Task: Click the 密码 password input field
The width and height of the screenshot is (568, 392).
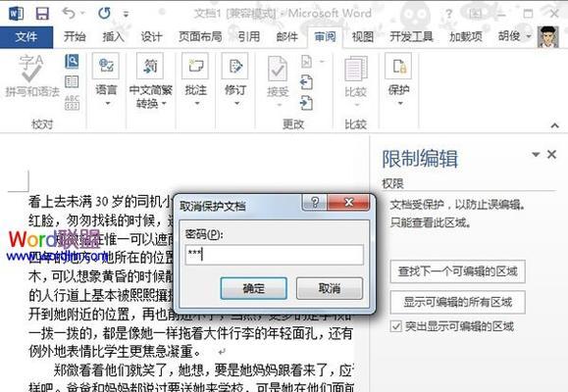Action: tap(275, 255)
